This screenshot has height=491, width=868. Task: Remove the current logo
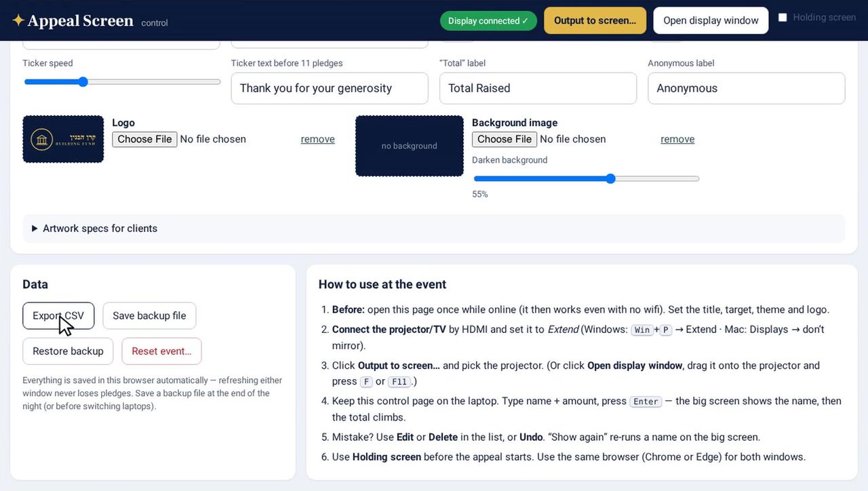pos(318,139)
